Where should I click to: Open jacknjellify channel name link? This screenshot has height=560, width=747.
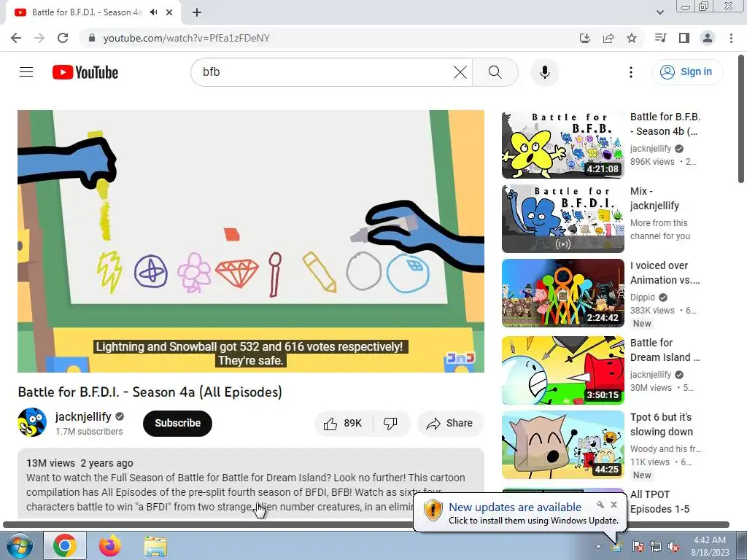pyautogui.click(x=83, y=416)
